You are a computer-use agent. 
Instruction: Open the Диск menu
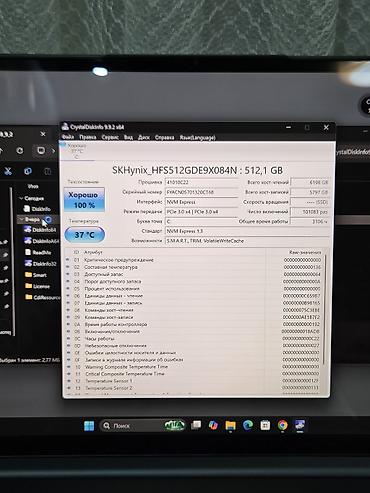pyautogui.click(x=144, y=137)
